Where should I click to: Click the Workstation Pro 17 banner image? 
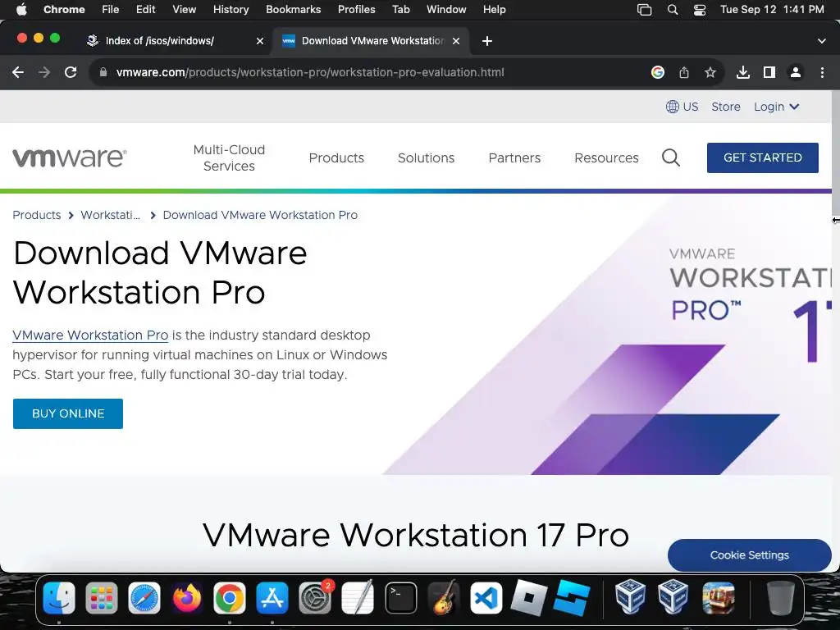pos(608,335)
